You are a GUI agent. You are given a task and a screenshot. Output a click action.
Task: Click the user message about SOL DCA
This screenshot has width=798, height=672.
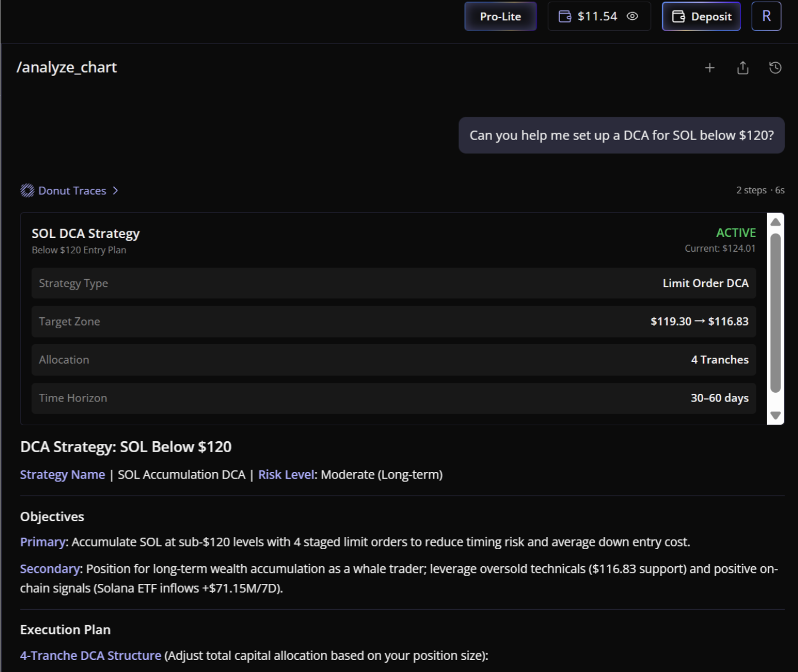pyautogui.click(x=621, y=136)
